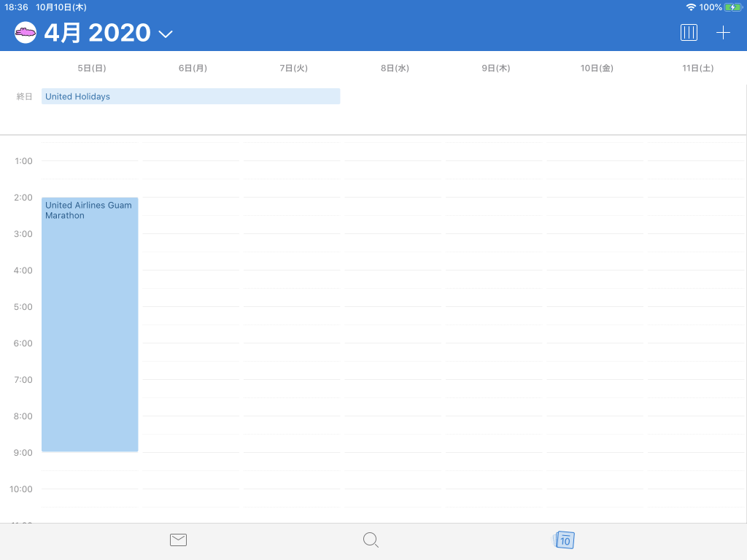Select the 9日(木) day header

(496, 68)
